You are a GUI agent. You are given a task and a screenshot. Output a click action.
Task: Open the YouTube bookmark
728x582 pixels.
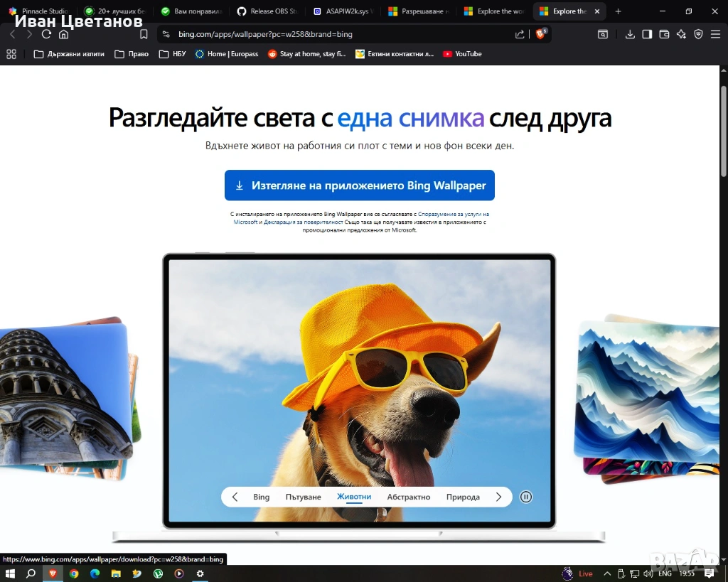462,54
